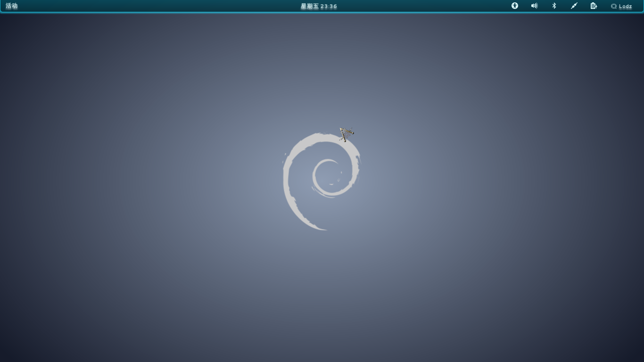
Task: Open the battery power icon
Action: (594, 6)
